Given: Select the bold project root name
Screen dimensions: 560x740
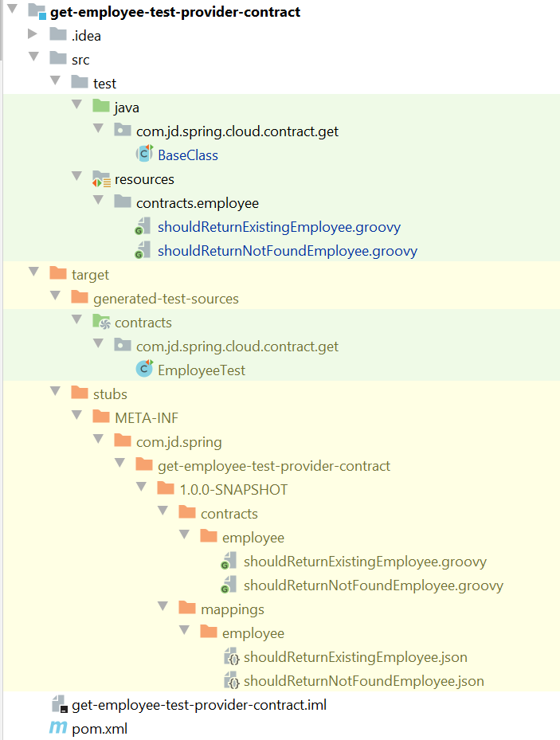Looking at the screenshot, I should pyautogui.click(x=175, y=12).
